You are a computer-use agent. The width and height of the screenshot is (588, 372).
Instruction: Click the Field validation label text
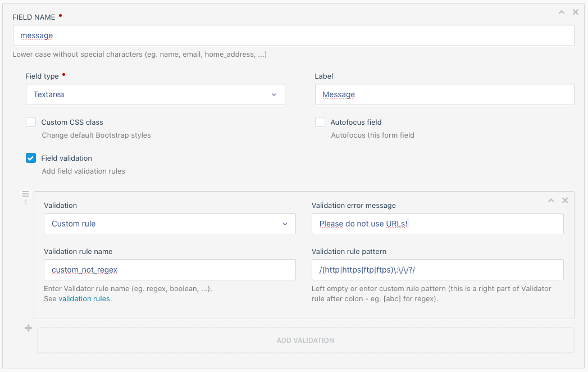point(66,158)
